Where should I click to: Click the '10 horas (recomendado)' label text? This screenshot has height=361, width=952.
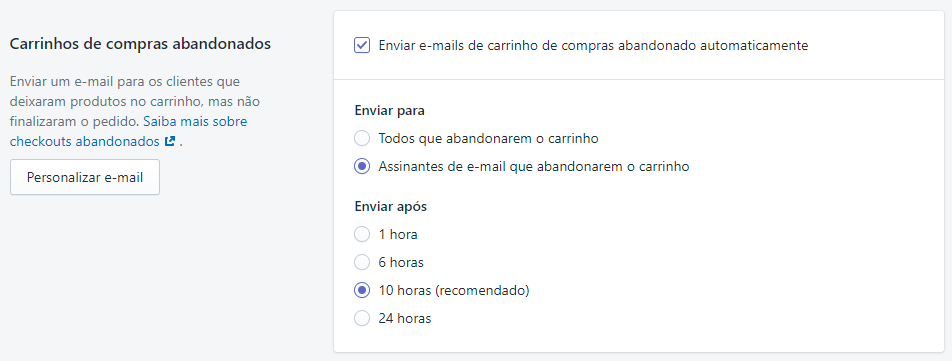tap(454, 291)
